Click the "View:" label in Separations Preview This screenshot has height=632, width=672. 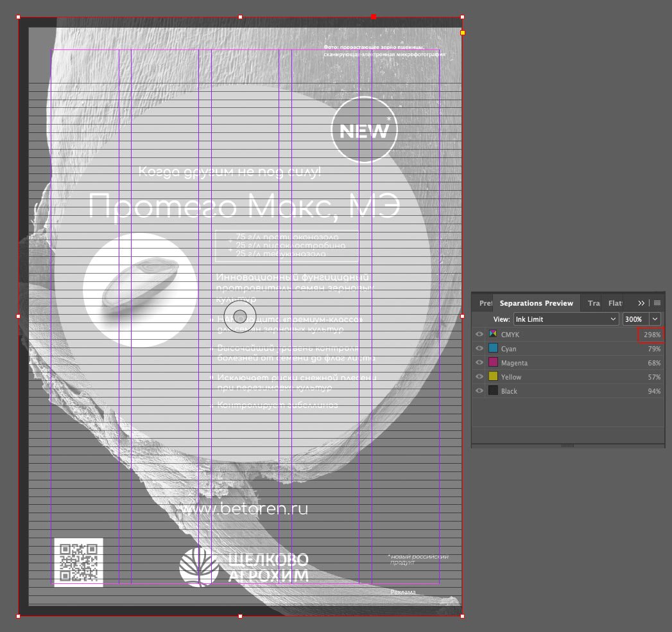[501, 319]
